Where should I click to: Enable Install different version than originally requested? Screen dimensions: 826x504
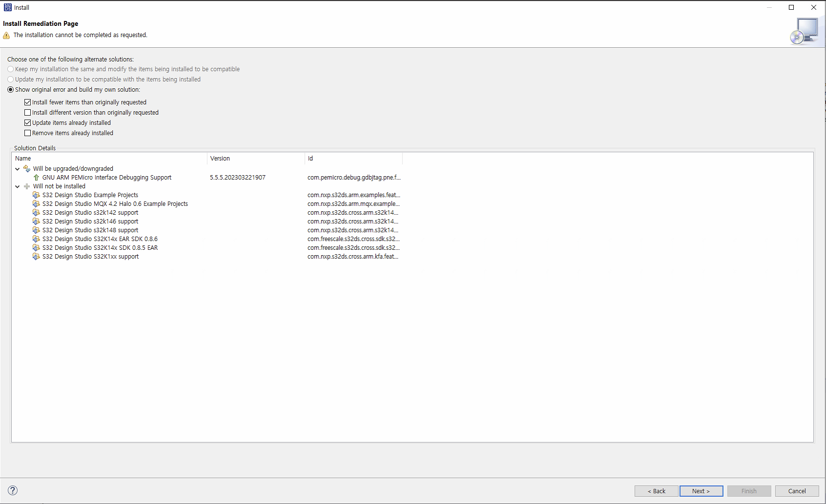(x=28, y=112)
